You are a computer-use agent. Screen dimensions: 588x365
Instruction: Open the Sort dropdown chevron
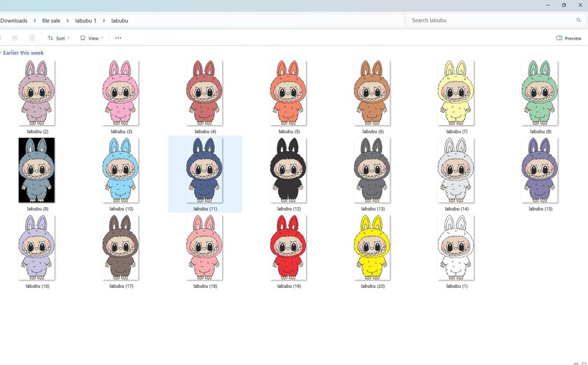pos(69,38)
